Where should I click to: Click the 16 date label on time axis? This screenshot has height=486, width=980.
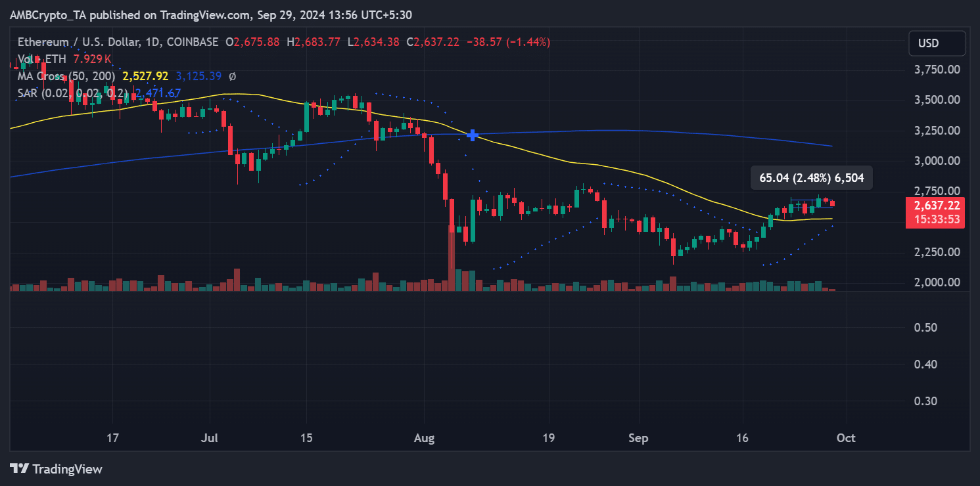click(743, 438)
